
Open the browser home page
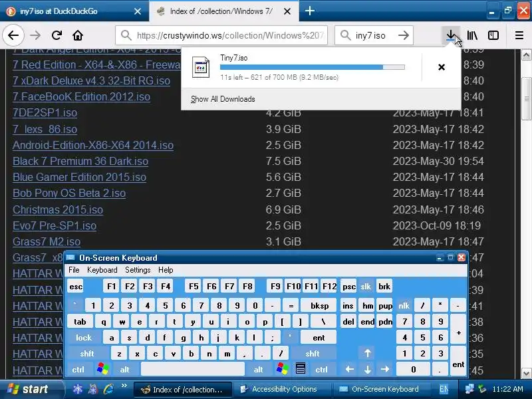(x=78, y=35)
